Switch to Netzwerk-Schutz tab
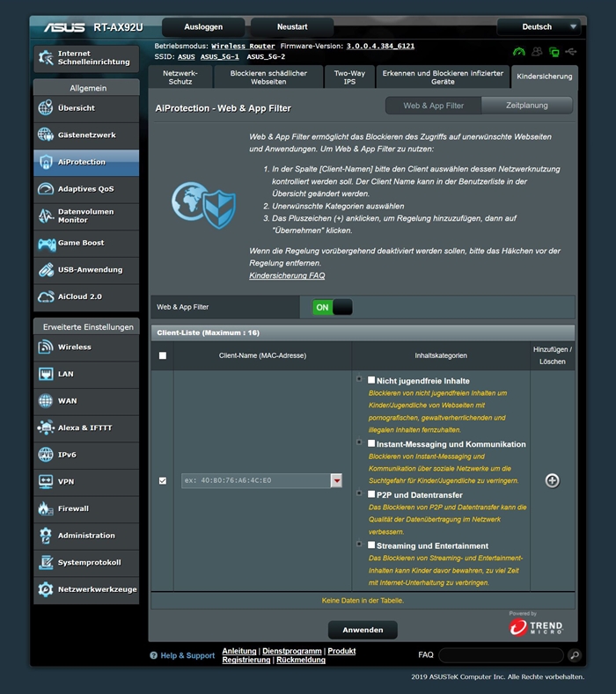616x694 pixels. coord(180,77)
